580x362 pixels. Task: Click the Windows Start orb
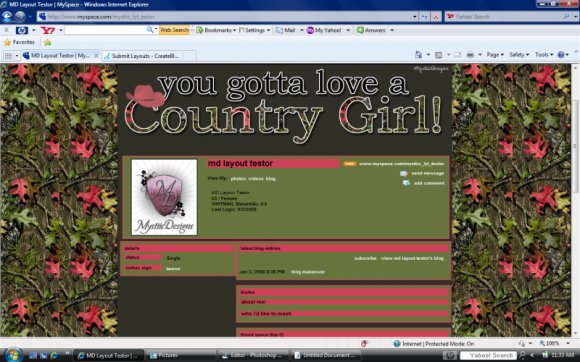12,355
